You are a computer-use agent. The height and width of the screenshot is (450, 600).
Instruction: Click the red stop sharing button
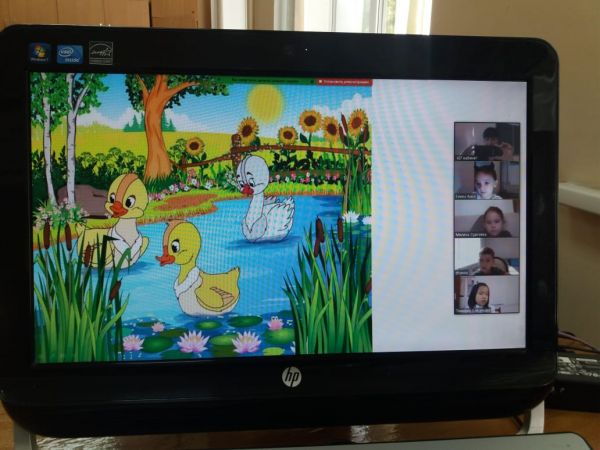343,80
